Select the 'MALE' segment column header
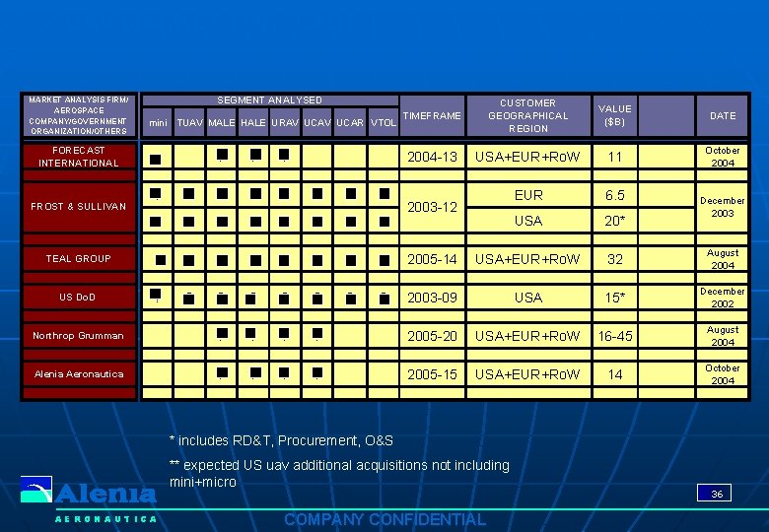This screenshot has height=532, width=769. (x=222, y=122)
